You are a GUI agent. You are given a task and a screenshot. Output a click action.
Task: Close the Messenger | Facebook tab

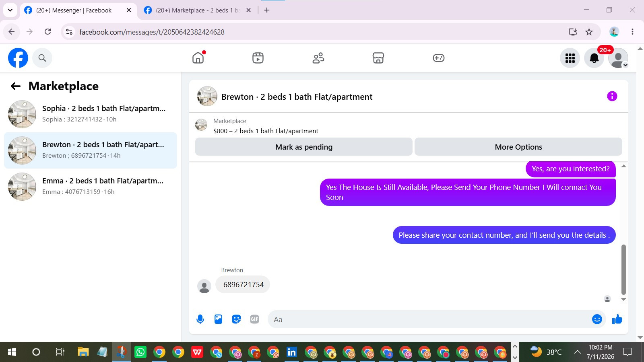(129, 10)
